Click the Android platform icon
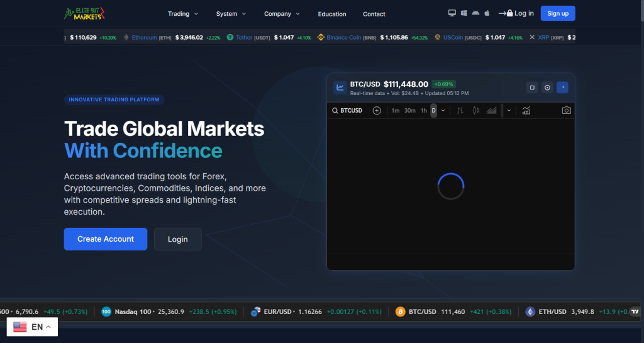The width and height of the screenshot is (644, 343). click(x=475, y=13)
